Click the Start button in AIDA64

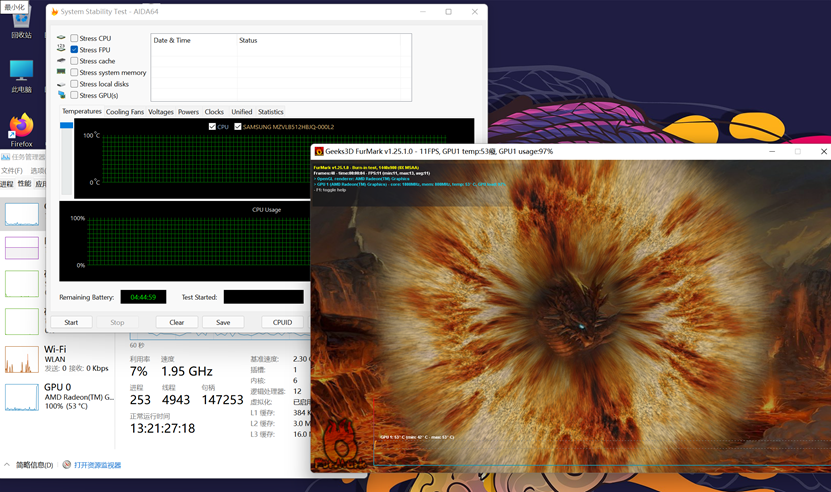coord(71,322)
